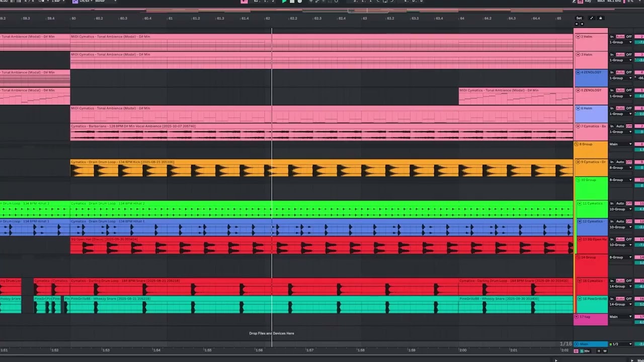Start playback with the green play button

point(284,2)
